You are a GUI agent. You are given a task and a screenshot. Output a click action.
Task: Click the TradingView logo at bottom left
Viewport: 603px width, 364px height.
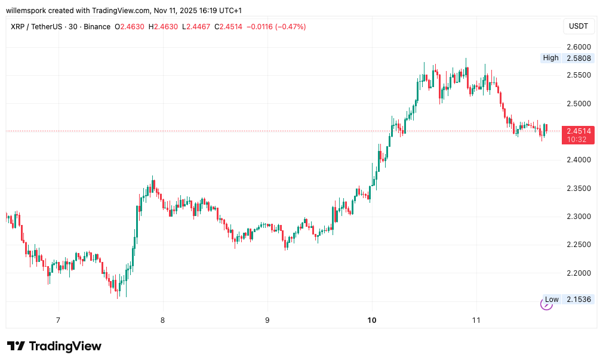54,346
